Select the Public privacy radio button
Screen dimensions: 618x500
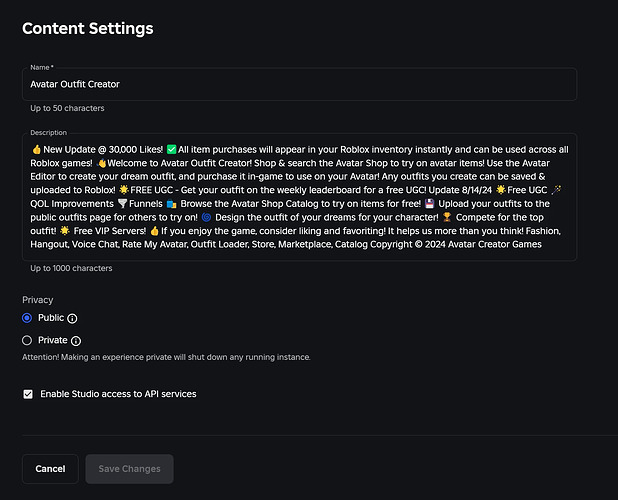(x=27, y=318)
